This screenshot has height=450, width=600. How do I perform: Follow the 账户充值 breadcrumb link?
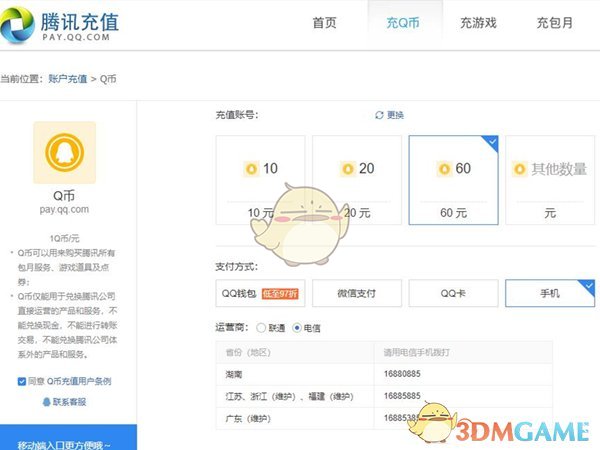(x=68, y=79)
